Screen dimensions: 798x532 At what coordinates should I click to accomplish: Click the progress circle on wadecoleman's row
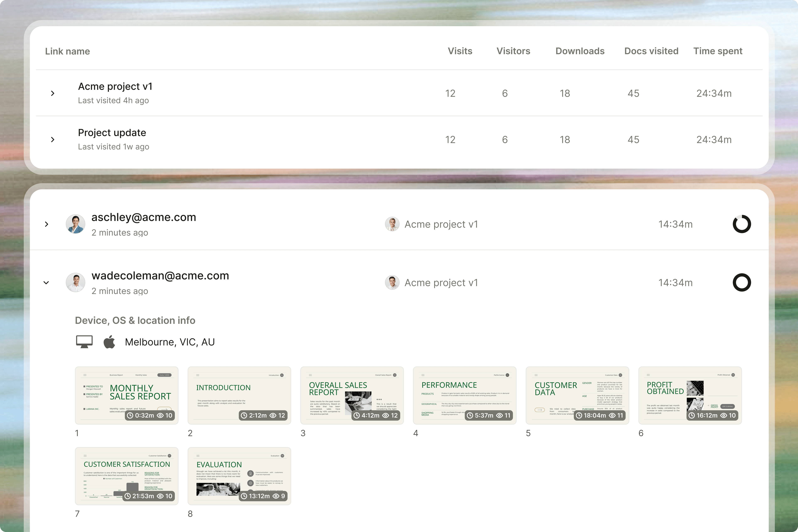742,282
